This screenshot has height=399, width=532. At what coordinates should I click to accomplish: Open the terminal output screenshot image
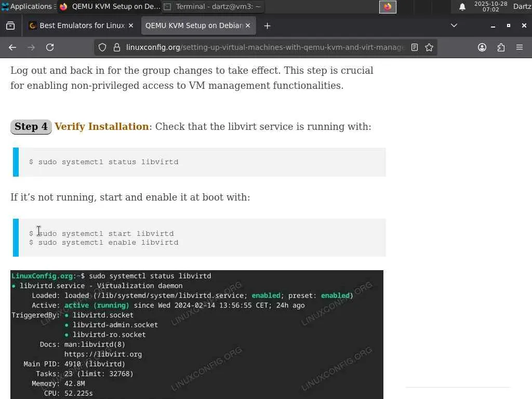point(197,335)
